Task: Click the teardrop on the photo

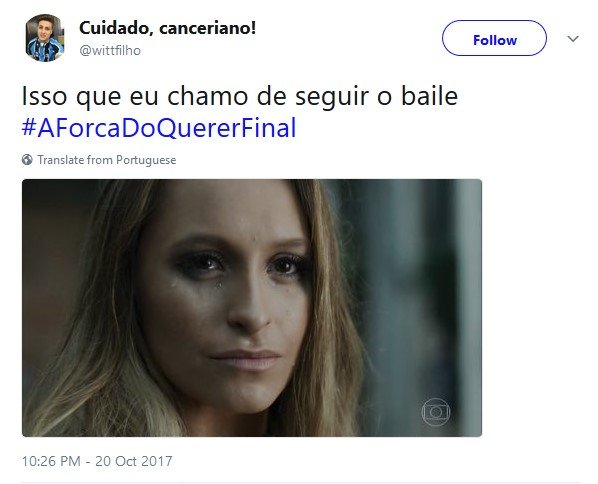Action: click(219, 284)
